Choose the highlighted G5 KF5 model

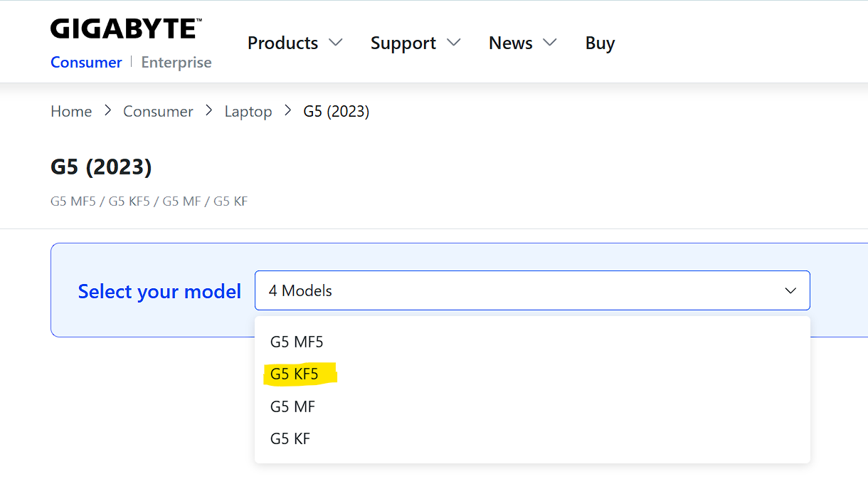(x=295, y=374)
